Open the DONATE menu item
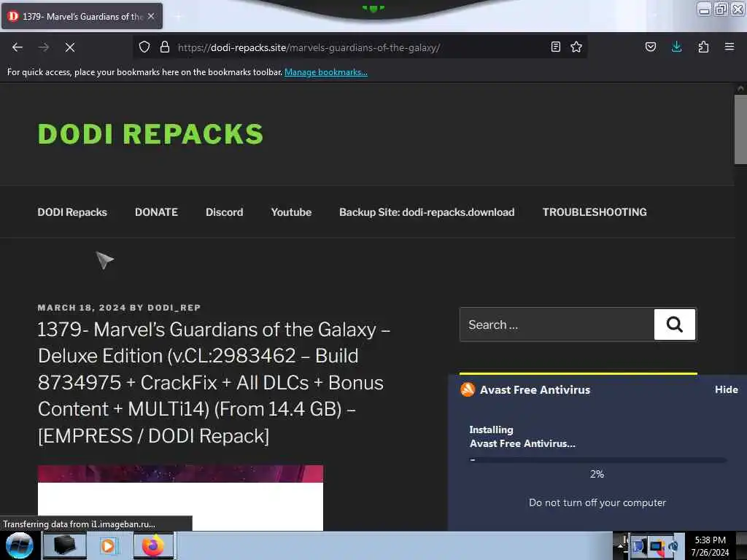This screenshot has height=560, width=747. pos(156,212)
